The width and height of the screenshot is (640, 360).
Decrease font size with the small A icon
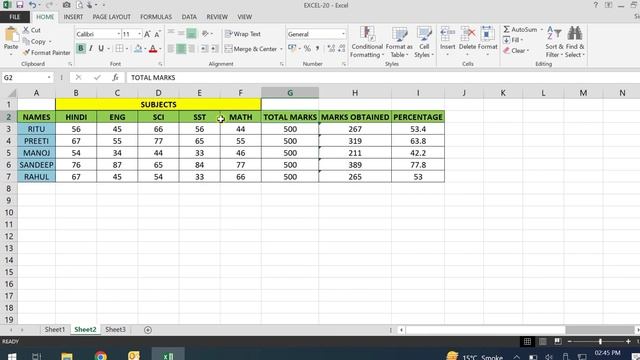[x=157, y=34]
